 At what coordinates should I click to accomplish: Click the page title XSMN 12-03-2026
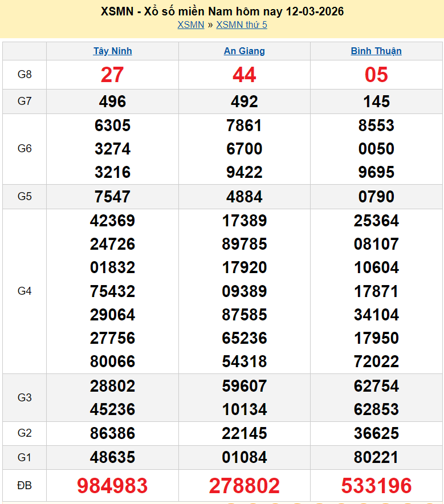(222, 11)
